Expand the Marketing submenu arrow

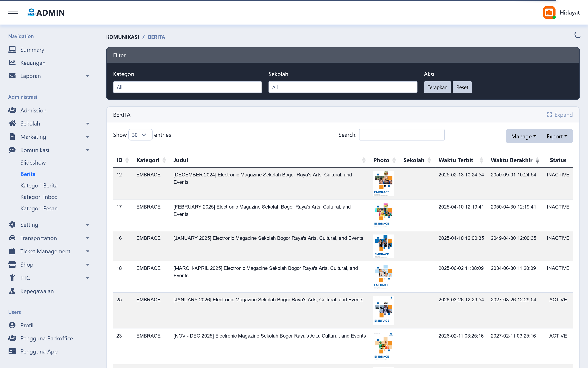88,137
